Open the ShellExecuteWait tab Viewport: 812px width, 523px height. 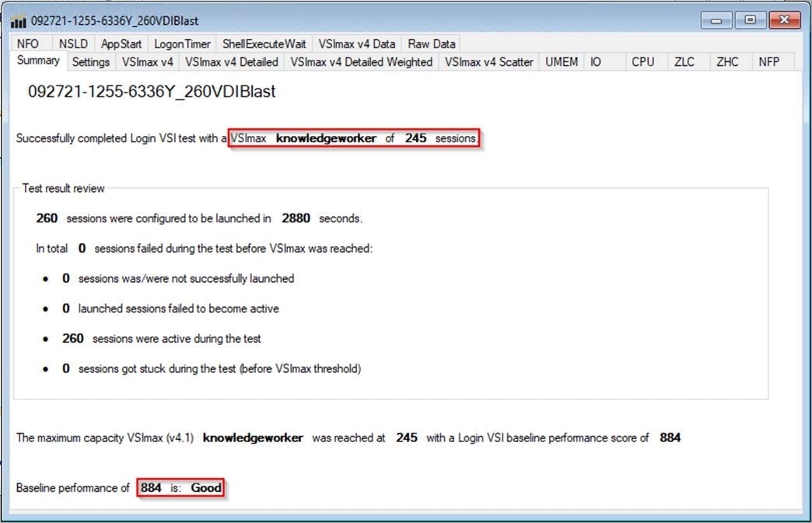click(264, 44)
